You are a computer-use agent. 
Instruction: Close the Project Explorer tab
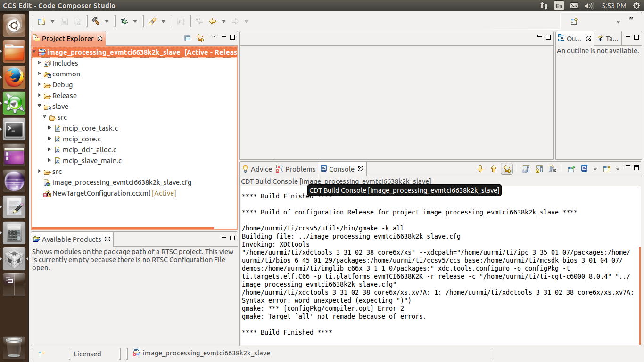[x=100, y=38]
